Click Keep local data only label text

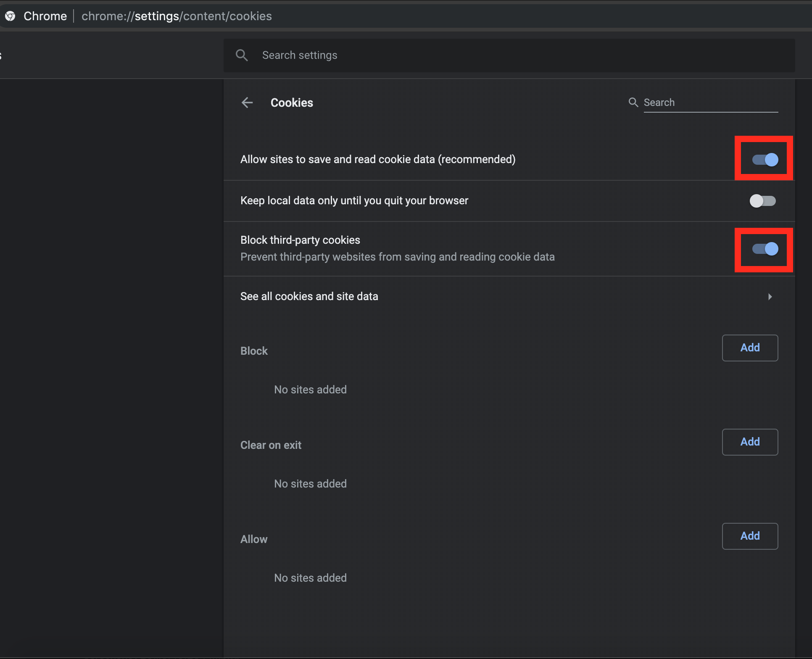pyautogui.click(x=354, y=200)
